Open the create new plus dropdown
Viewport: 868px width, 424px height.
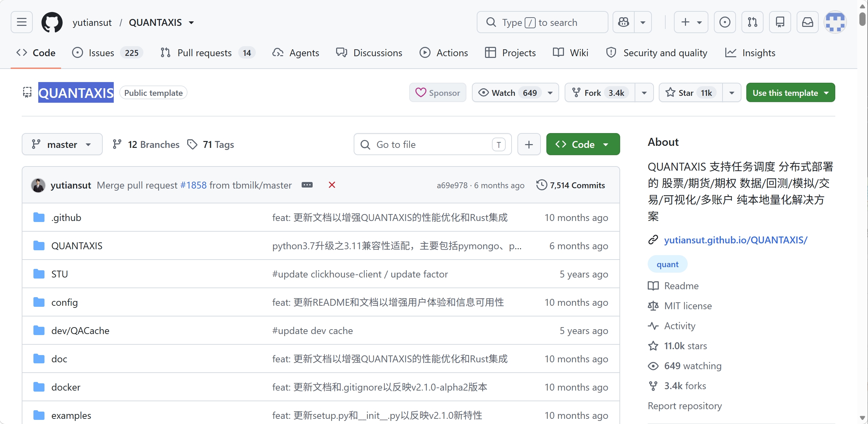click(x=691, y=22)
